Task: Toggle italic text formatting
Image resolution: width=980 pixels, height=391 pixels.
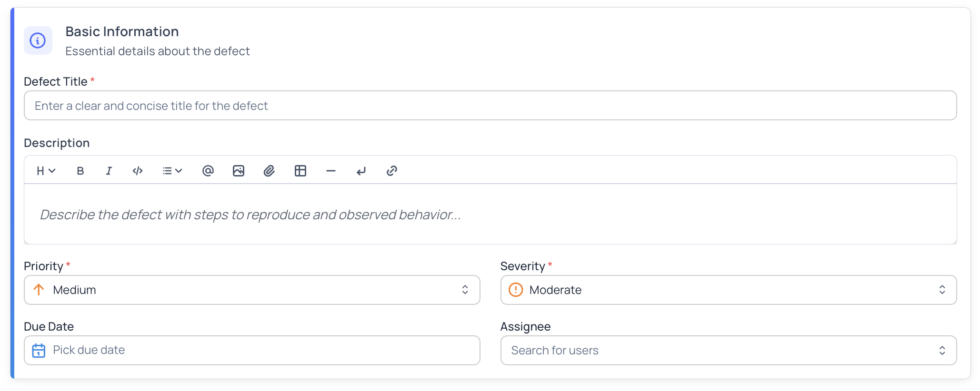Action: 109,171
